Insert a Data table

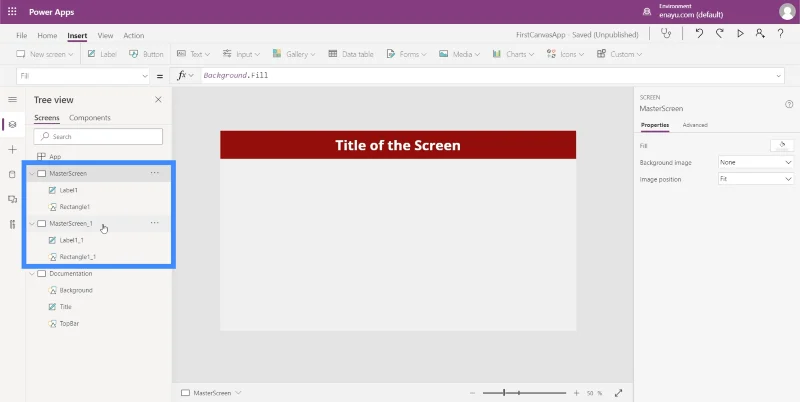click(x=351, y=54)
